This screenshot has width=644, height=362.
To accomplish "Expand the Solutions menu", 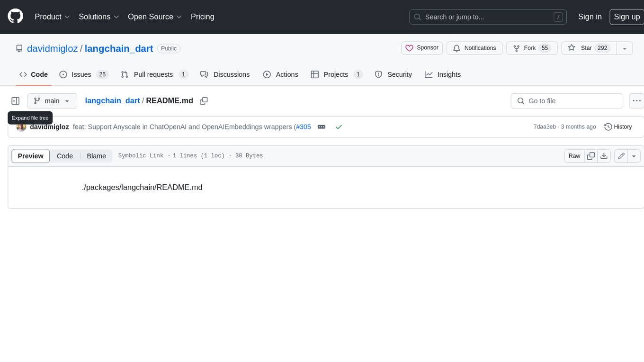I will click(98, 17).
